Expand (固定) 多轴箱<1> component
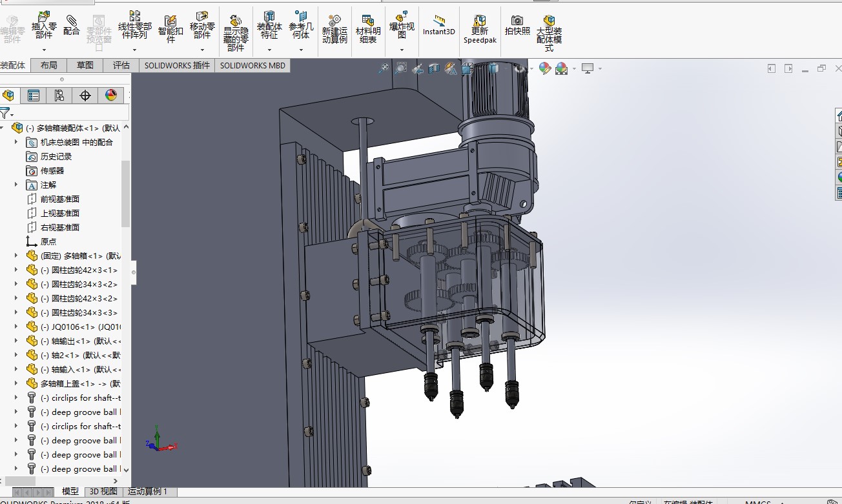 16,256
